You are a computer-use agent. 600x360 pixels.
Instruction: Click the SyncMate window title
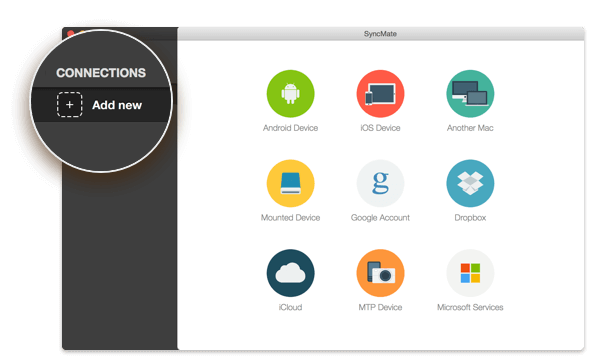[x=380, y=34]
